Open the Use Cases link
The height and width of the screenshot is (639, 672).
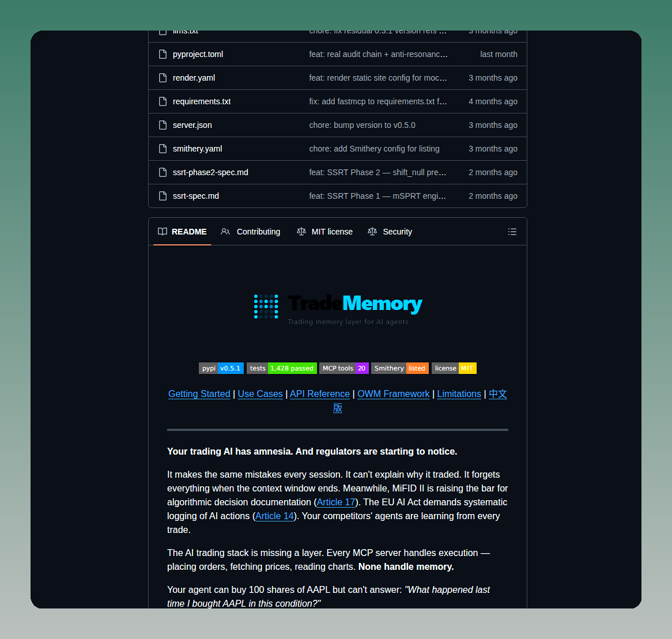point(260,394)
